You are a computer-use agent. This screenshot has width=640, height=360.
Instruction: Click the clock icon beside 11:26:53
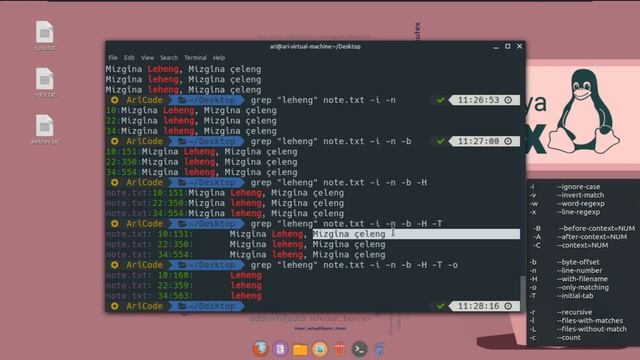pyautogui.click(x=508, y=100)
